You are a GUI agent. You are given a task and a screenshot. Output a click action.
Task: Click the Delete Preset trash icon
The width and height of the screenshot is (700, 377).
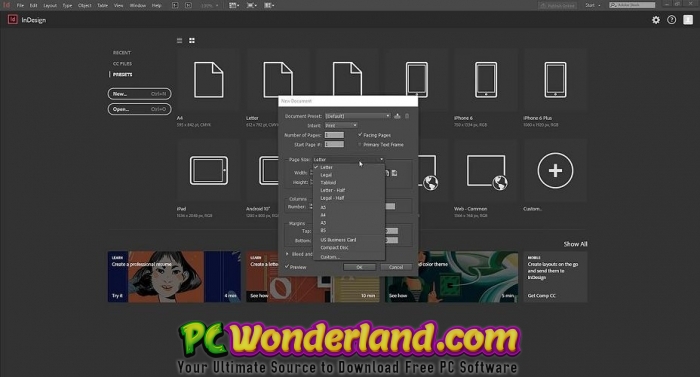point(407,116)
